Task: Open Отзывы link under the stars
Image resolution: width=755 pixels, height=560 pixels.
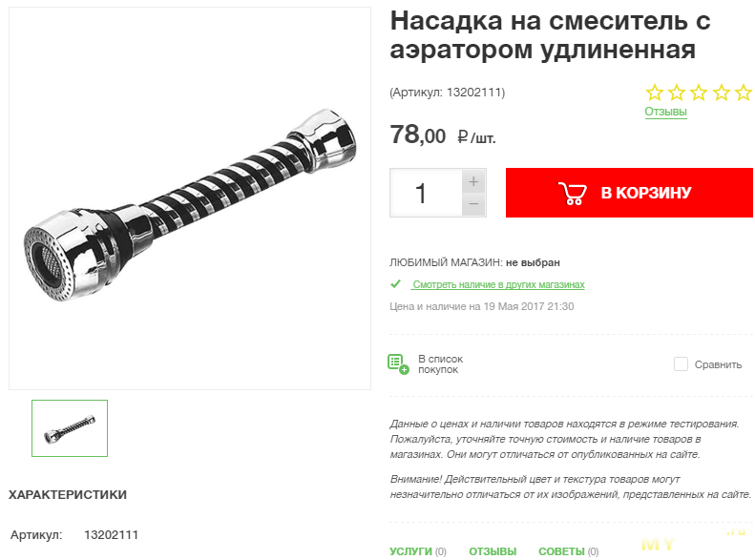Action: (665, 112)
